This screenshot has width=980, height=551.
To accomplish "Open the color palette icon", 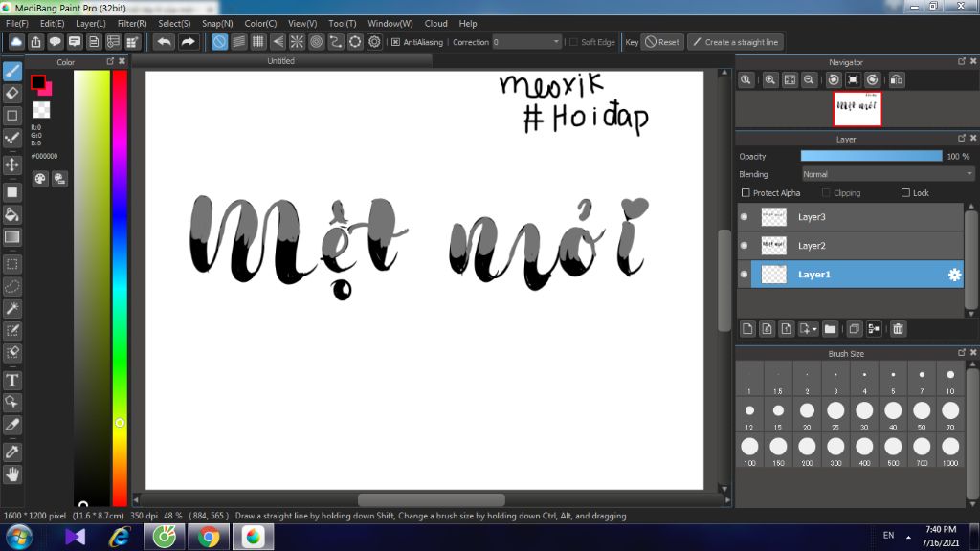I will 40,179.
